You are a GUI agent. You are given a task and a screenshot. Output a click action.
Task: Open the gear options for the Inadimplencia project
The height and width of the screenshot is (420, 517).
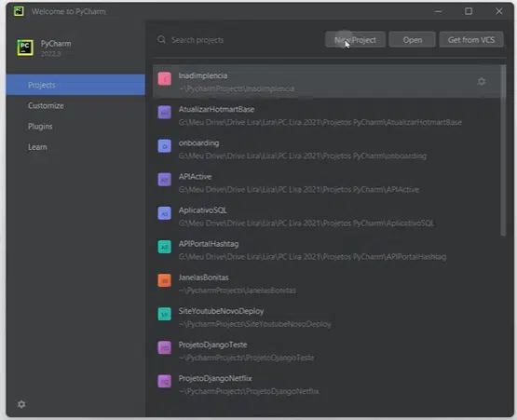(482, 81)
